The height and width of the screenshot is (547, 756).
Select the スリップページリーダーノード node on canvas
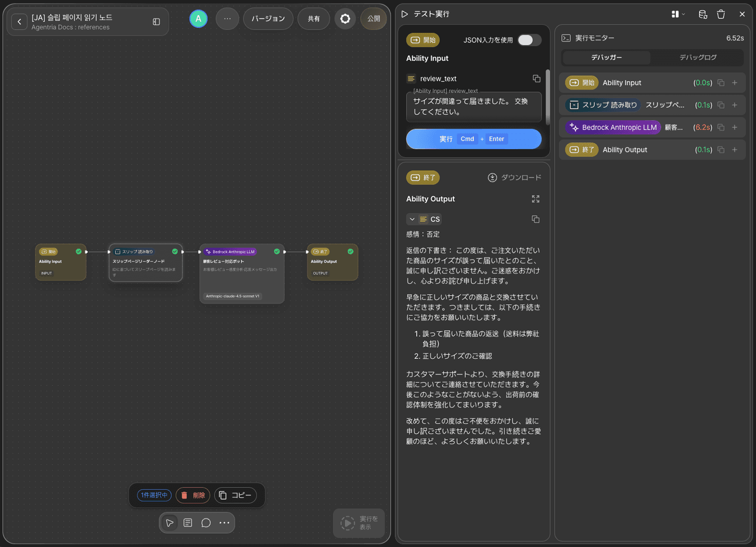146,263
